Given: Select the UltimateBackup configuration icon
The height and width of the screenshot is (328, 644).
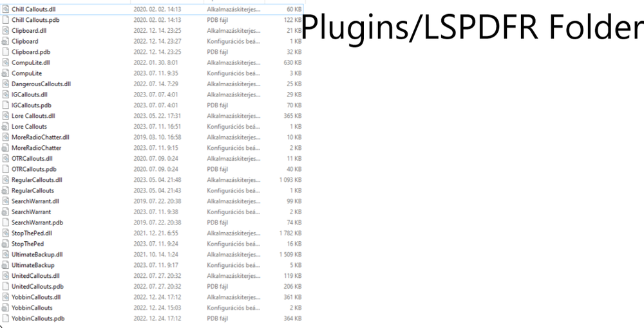Looking at the screenshot, I should pyautogui.click(x=5, y=265).
